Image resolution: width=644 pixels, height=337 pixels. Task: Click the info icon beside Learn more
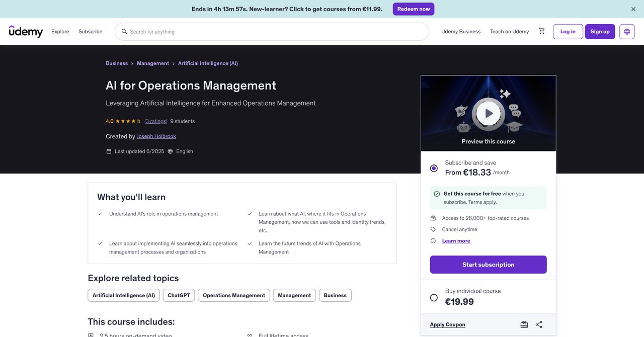(433, 241)
